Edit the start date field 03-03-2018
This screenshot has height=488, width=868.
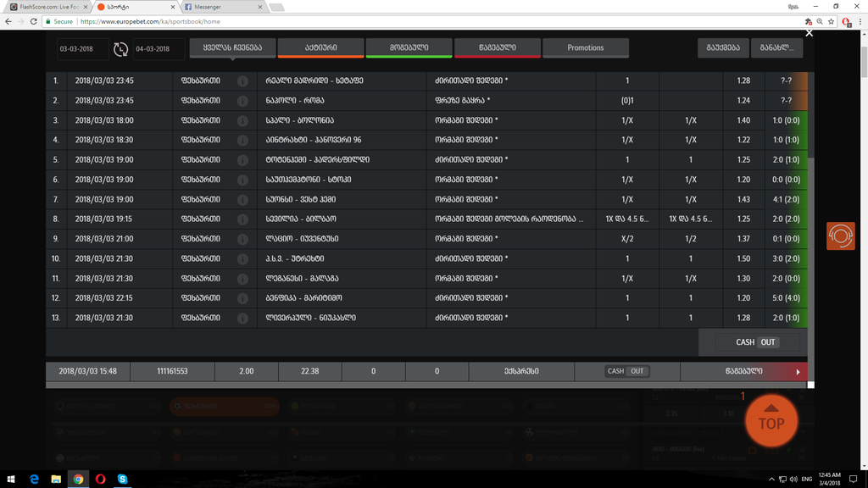[x=82, y=48]
